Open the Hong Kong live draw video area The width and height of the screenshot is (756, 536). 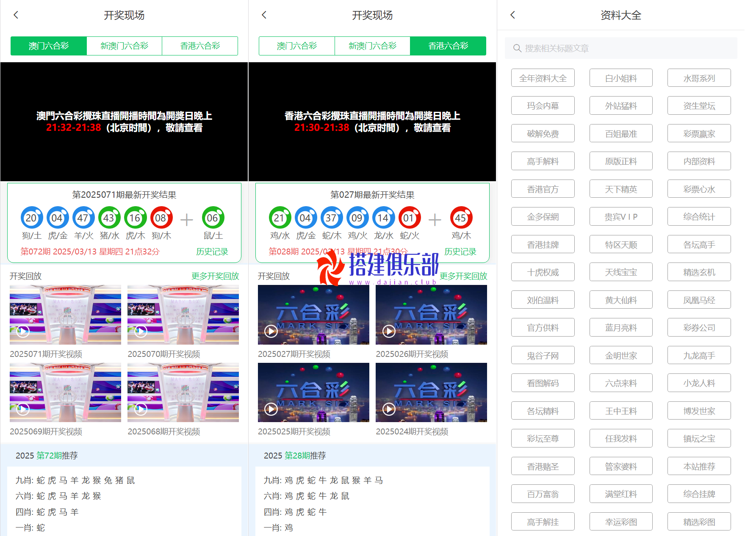pyautogui.click(x=372, y=122)
